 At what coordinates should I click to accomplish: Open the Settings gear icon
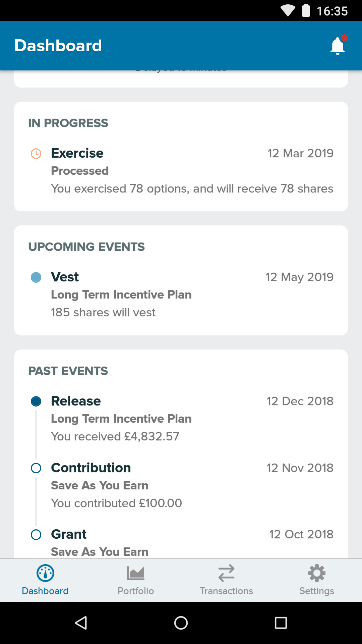317,573
